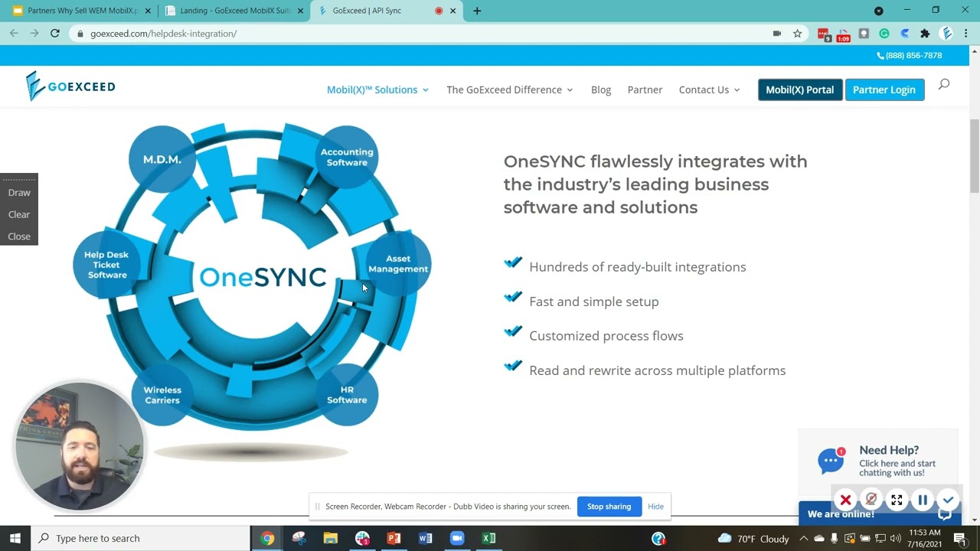Bookmark this page with the star icon

point(797,33)
